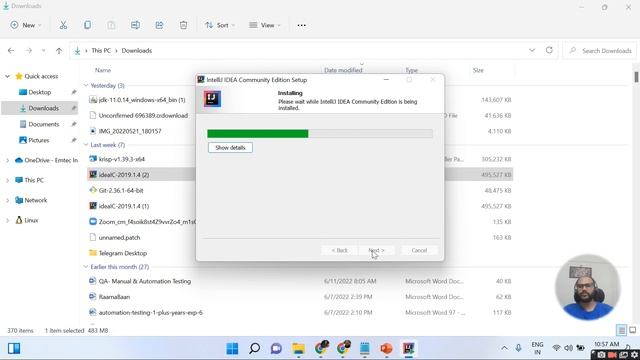This screenshot has height=360, width=640.
Task: Click Downloads in address breadcrumb
Action: pyautogui.click(x=136, y=51)
